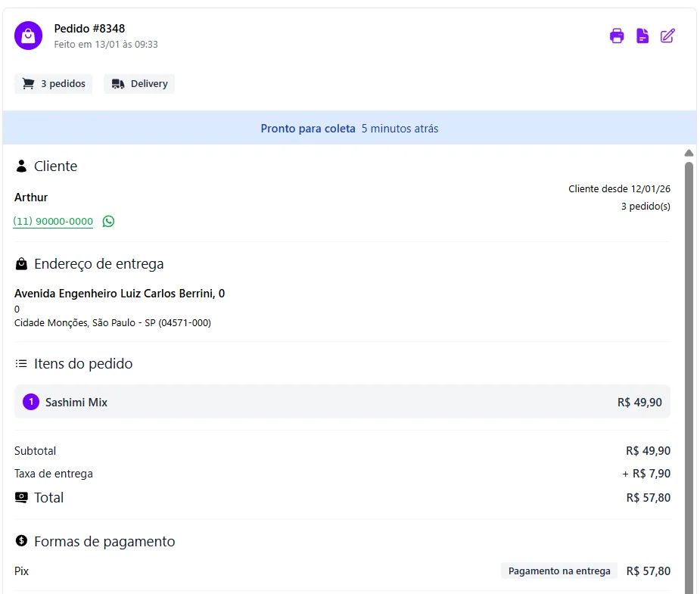Click Cliente desde 12/01/26 text
This screenshot has width=700, height=594.
tap(619, 188)
